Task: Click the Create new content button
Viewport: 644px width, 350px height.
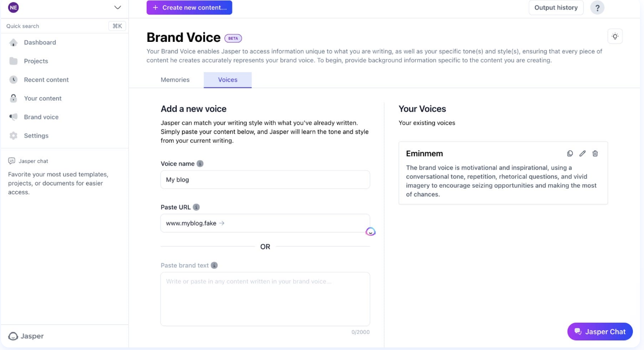Action: [x=189, y=8]
